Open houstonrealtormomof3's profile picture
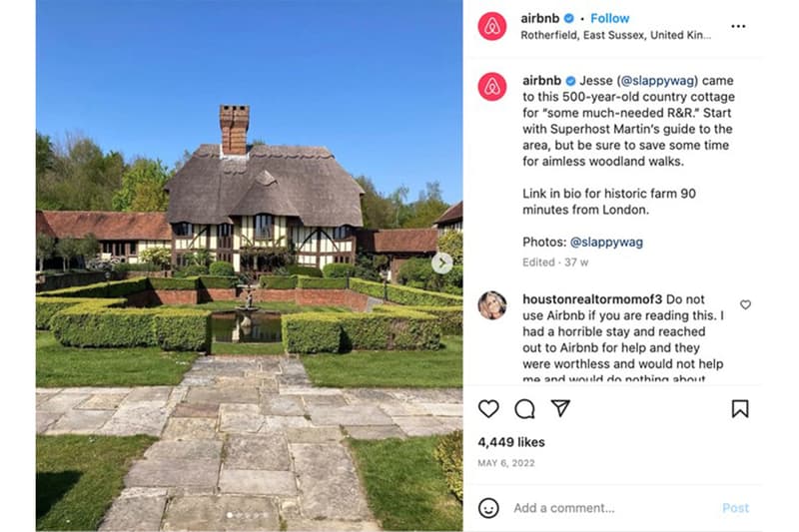Screen dimensions: 799x532 point(492,305)
